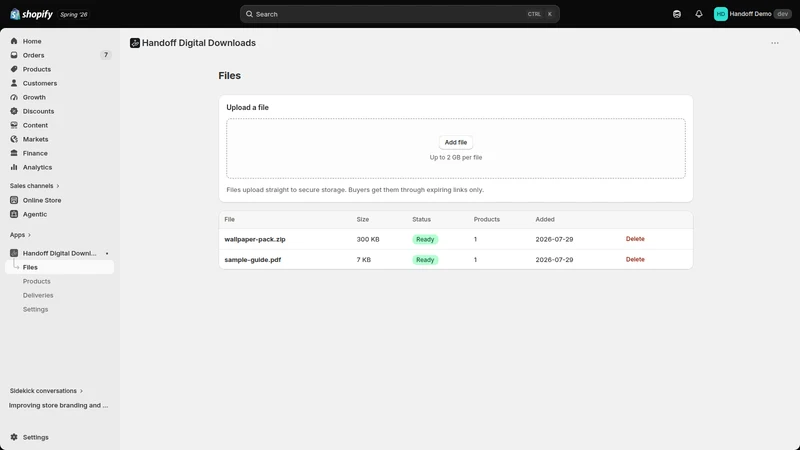This screenshot has height=450, width=800.
Task: Click the Spring '26 edition badge
Action: (x=73, y=14)
